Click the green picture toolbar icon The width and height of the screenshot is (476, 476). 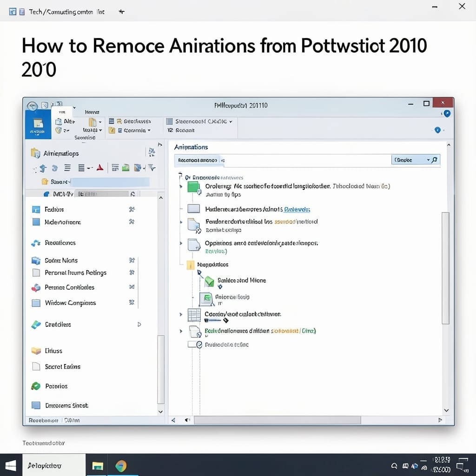tap(126, 167)
